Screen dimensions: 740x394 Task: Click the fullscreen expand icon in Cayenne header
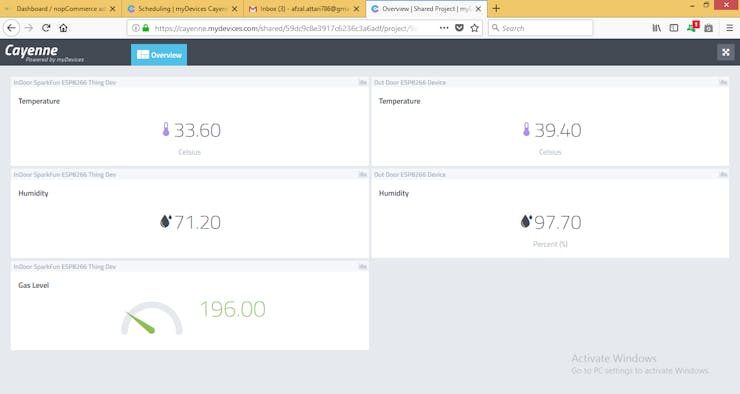click(x=725, y=52)
